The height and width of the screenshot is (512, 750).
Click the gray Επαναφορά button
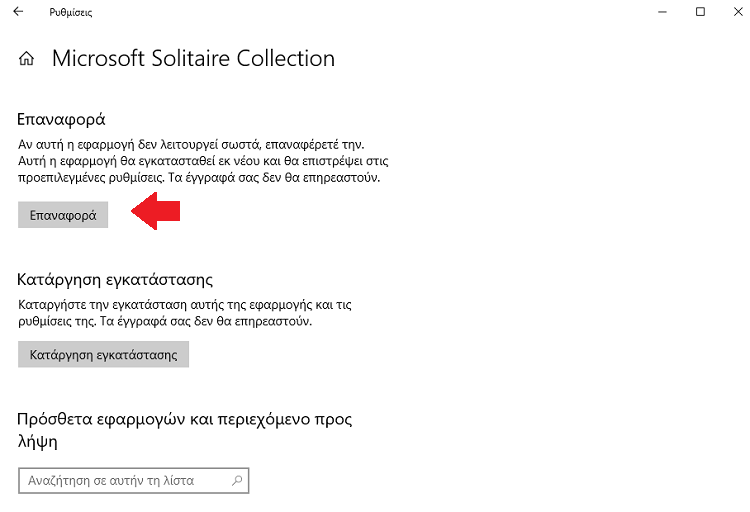tap(63, 215)
